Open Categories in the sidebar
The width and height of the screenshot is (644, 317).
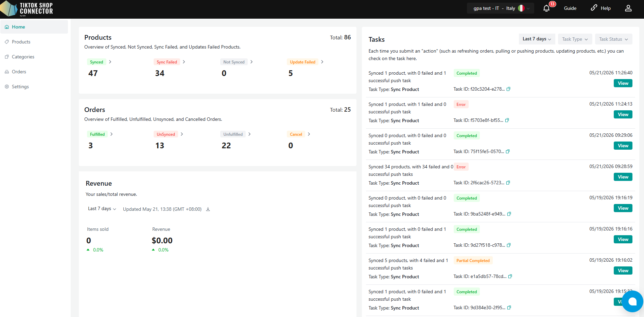pyautogui.click(x=34, y=57)
